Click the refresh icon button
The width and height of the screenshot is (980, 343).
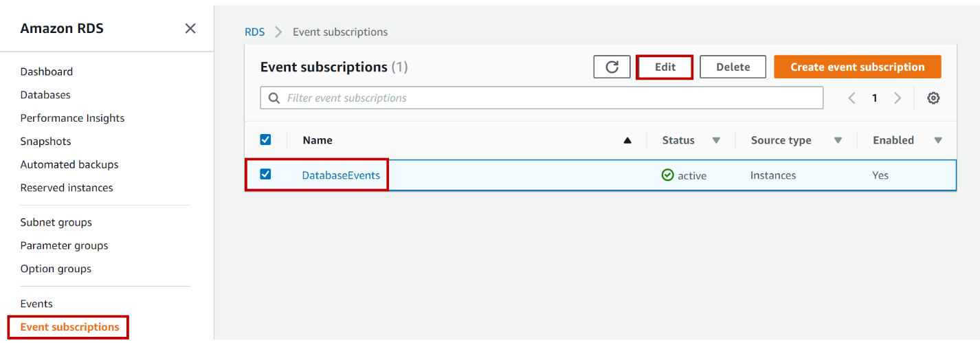click(x=612, y=67)
